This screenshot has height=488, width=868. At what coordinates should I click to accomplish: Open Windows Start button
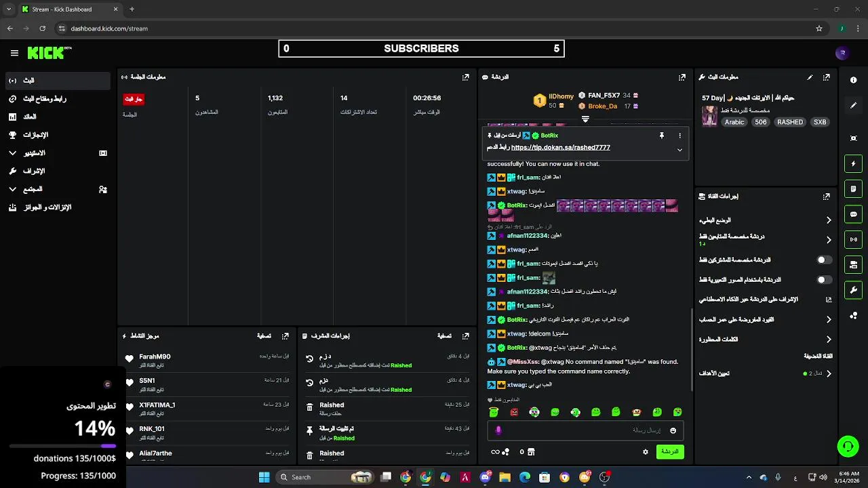click(x=264, y=477)
